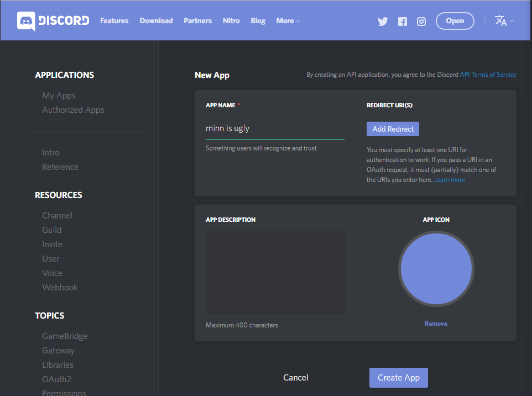532x396 pixels.
Task: Click Learn more about redirect URIs
Action: (449, 180)
